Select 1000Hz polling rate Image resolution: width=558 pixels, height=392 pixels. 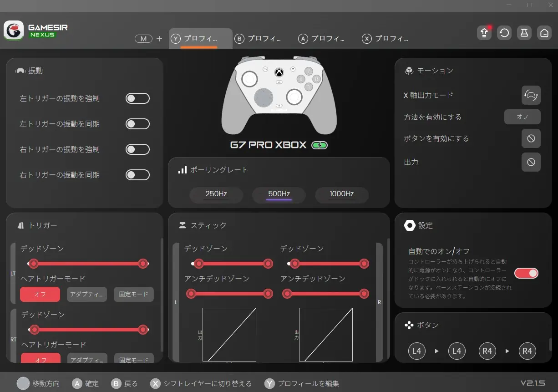tap(341, 194)
